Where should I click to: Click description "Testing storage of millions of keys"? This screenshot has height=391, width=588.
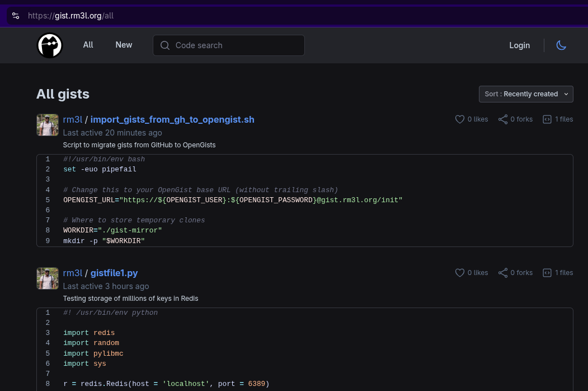[x=130, y=299]
